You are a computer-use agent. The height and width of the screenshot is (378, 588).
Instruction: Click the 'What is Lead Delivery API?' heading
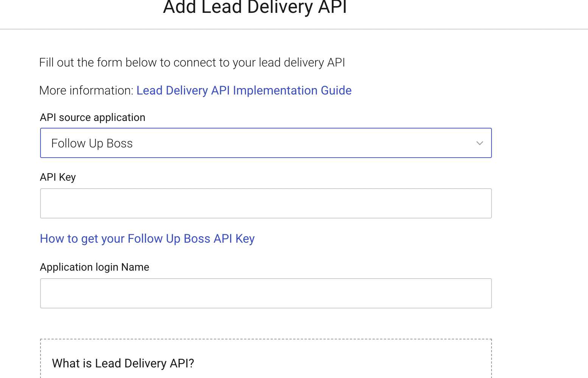tap(123, 363)
